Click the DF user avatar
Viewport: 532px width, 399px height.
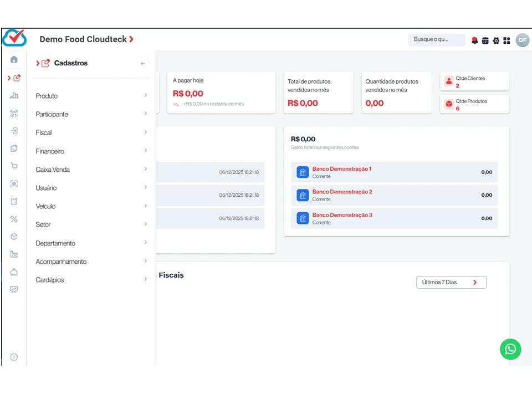522,40
